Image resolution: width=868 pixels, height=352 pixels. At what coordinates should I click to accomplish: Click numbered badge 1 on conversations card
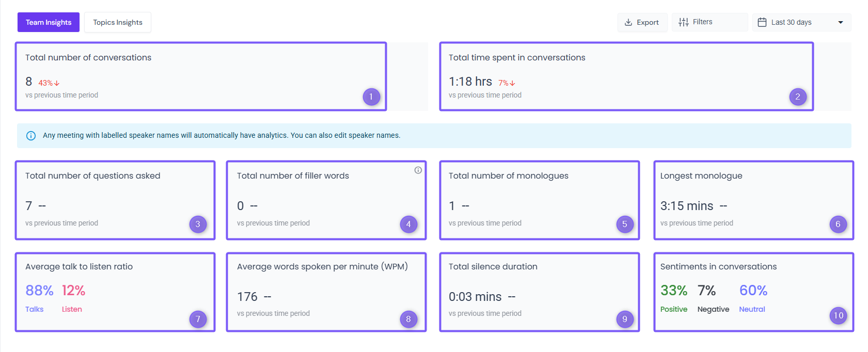[371, 97]
